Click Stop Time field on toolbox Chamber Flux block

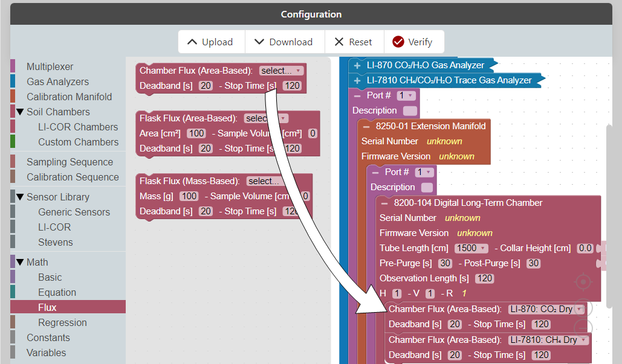293,86
